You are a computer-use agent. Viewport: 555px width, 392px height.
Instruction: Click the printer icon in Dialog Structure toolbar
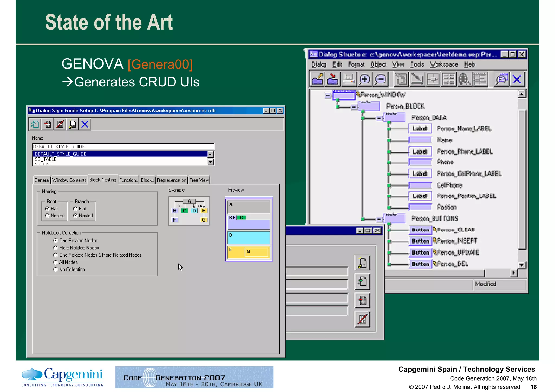[x=349, y=79]
